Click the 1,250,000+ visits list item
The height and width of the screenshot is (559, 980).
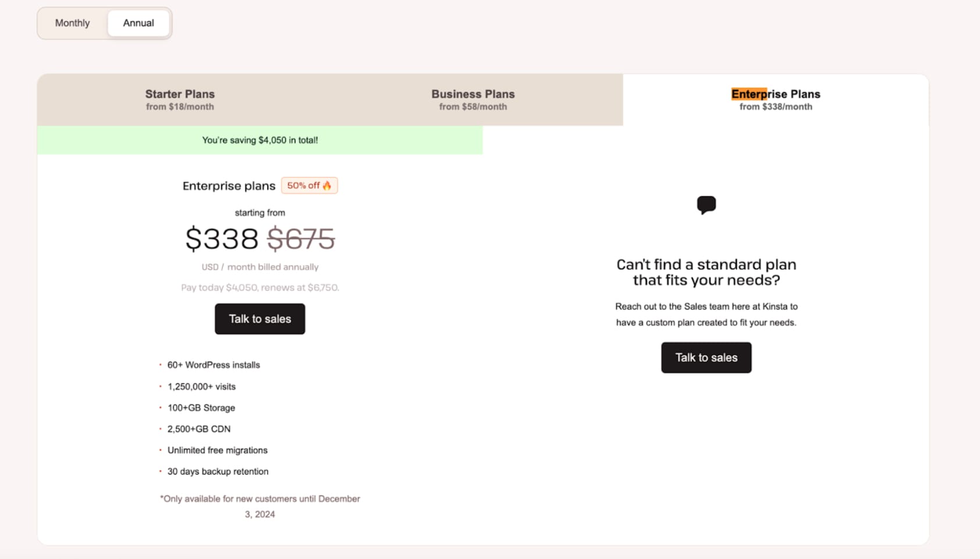tap(201, 387)
